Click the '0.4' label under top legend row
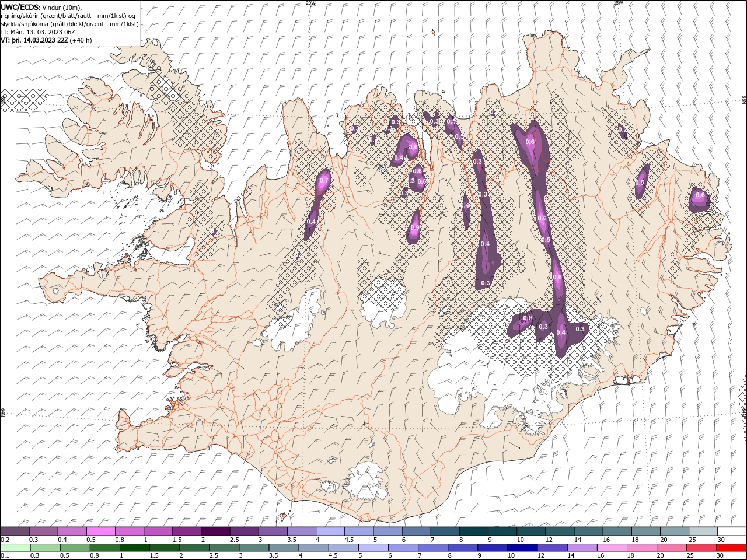This screenshot has height=560, width=747. (62, 540)
